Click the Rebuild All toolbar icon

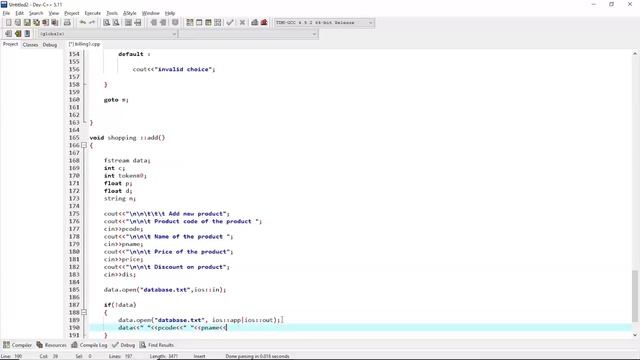click(218, 22)
